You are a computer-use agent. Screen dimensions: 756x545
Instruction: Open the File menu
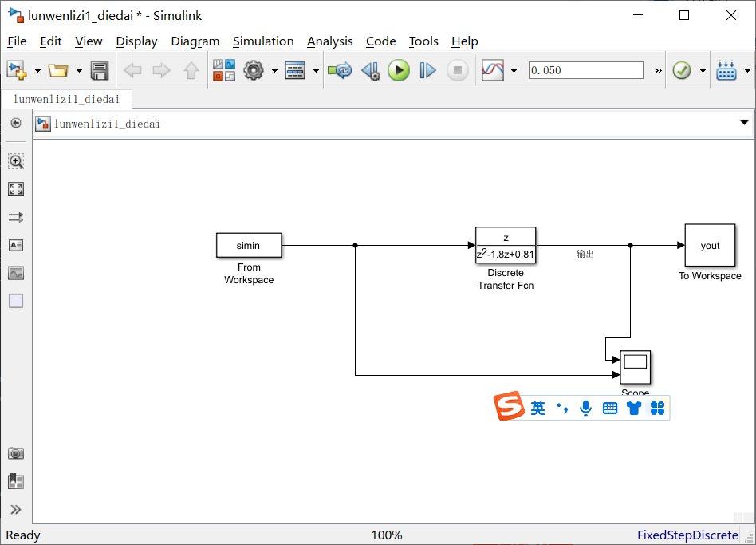coord(17,41)
